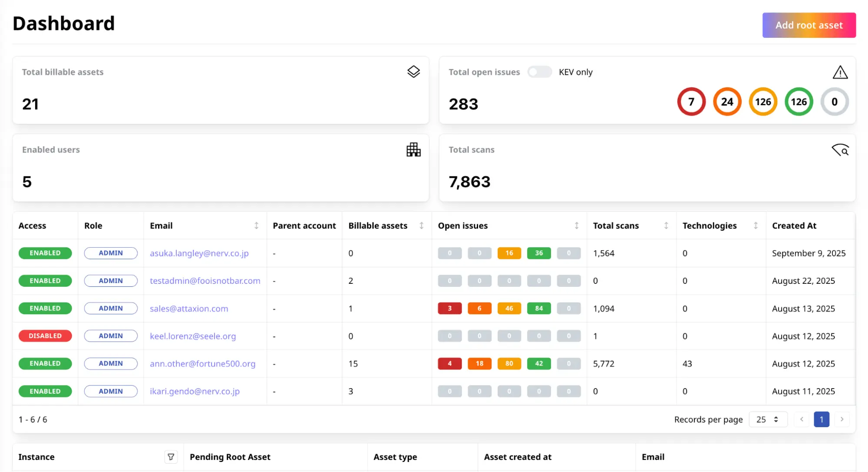Viewport: 868px width, 472px height.
Task: Open ann.other@fortune500.org account link
Action: (202, 364)
